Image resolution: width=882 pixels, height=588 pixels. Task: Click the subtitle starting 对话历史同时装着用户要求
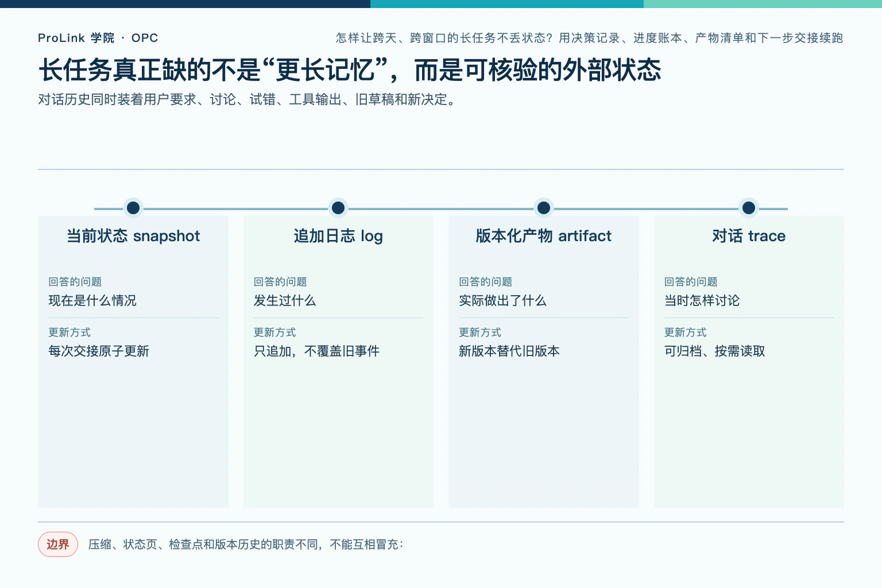pyautogui.click(x=248, y=99)
